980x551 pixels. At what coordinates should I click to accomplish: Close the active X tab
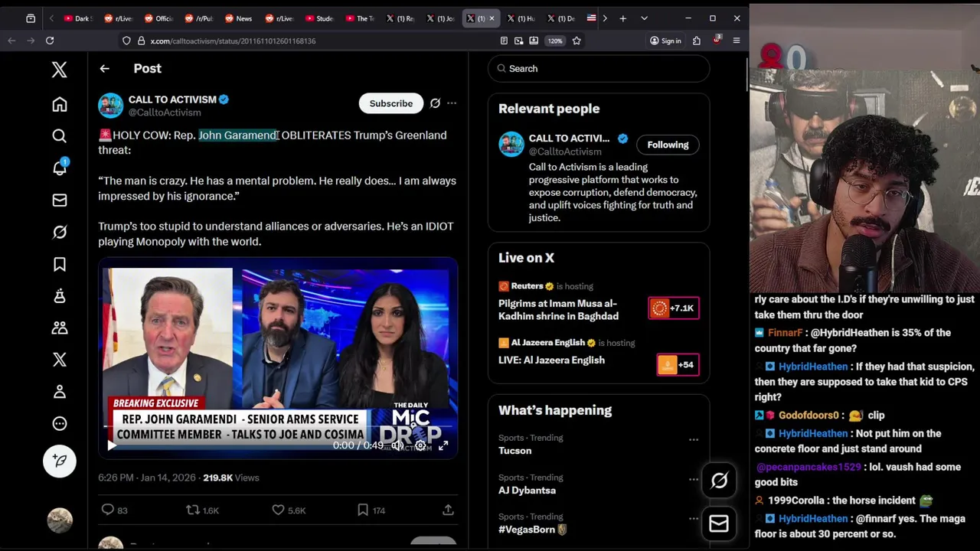tap(492, 18)
